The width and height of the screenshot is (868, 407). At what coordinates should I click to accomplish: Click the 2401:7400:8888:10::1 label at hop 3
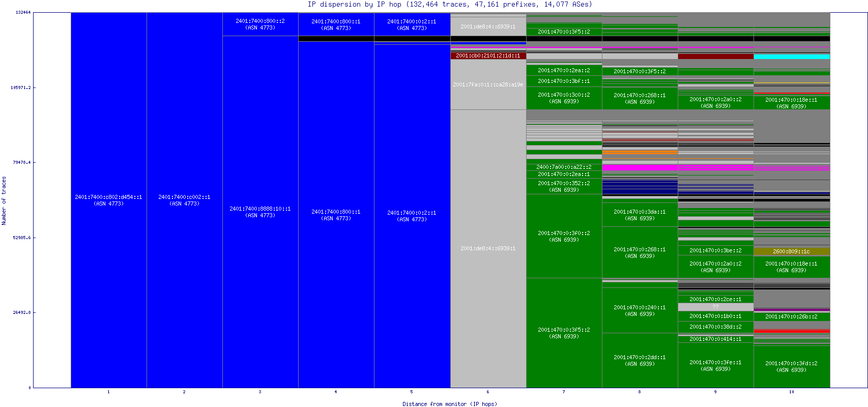click(x=260, y=209)
